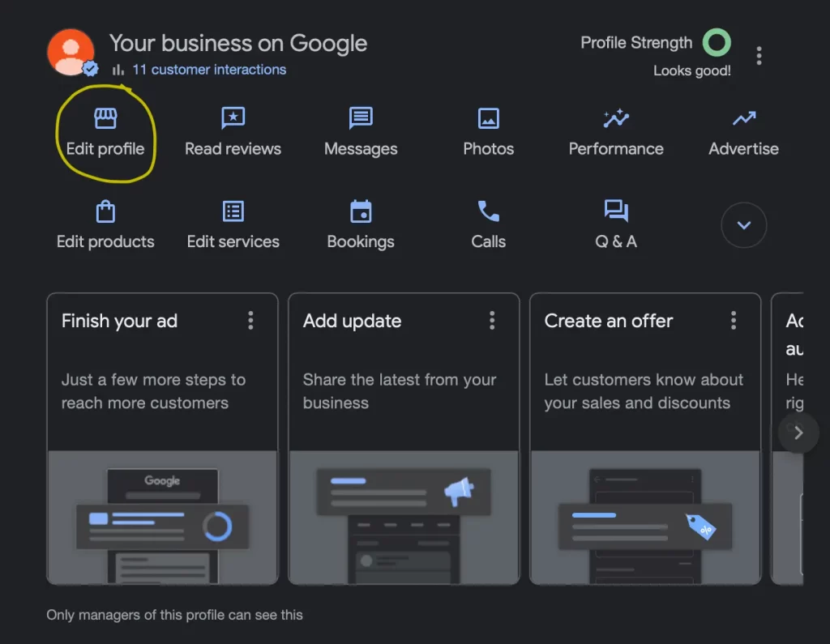Click the Q & A label
The width and height of the screenshot is (830, 644).
pos(616,242)
